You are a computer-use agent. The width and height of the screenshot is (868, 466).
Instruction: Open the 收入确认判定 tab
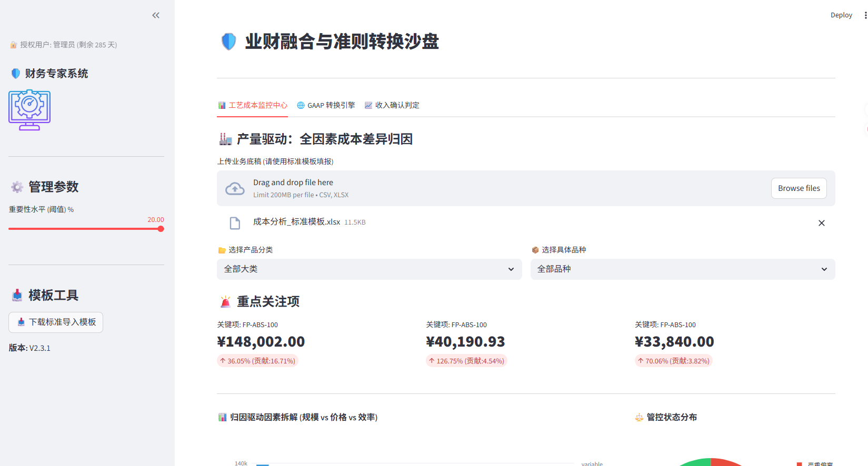(x=392, y=105)
